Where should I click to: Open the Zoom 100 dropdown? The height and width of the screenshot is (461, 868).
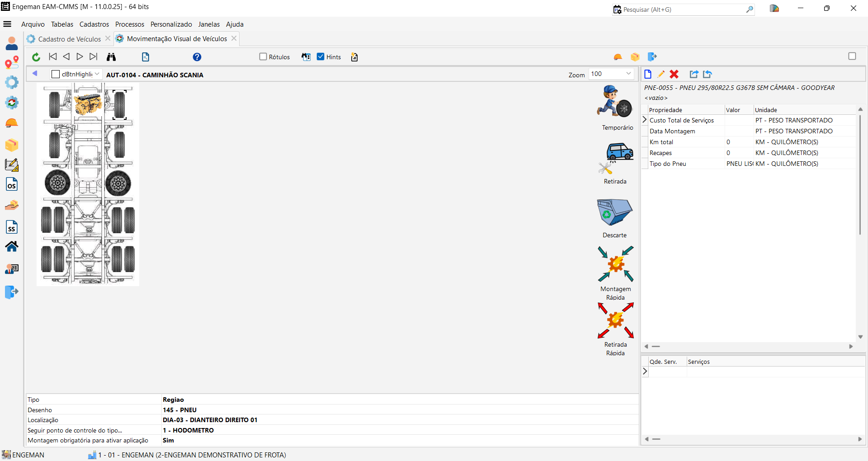pos(628,74)
